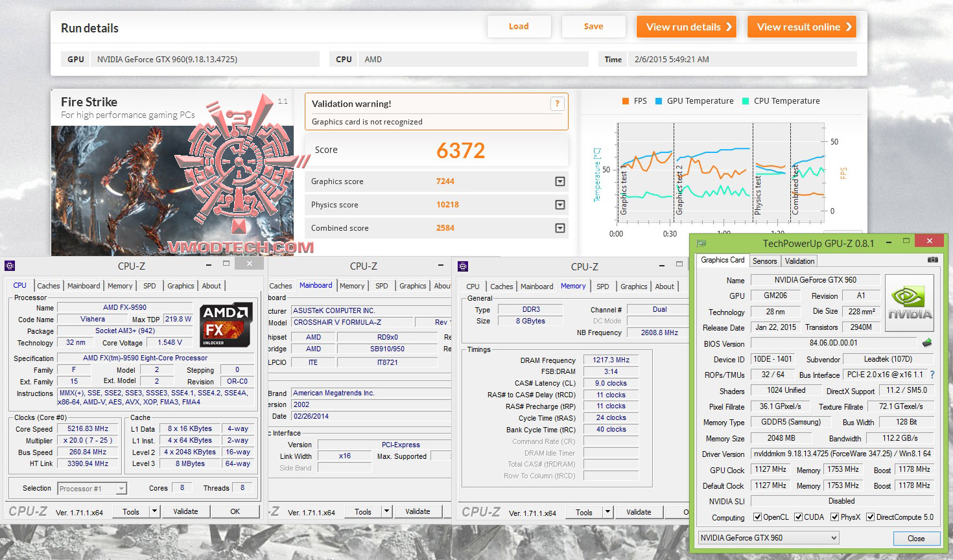This screenshot has width=953, height=560.
Task: Click the Fire Strike score 6372
Action: (x=461, y=150)
